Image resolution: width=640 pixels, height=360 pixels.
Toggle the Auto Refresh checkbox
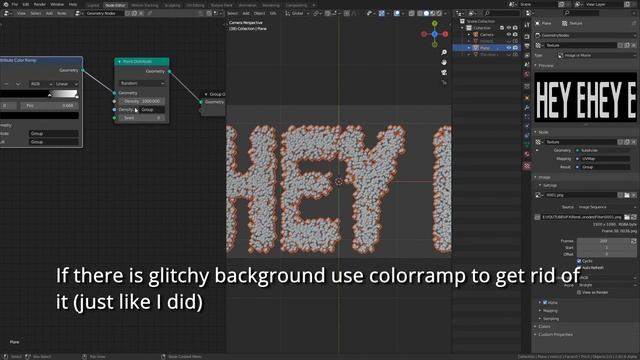pos(579,268)
